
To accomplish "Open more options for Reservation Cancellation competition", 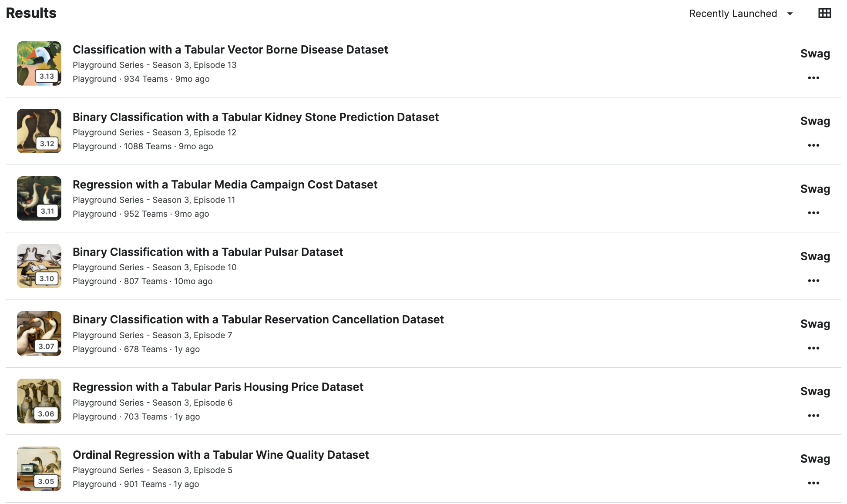I will pos(813,348).
